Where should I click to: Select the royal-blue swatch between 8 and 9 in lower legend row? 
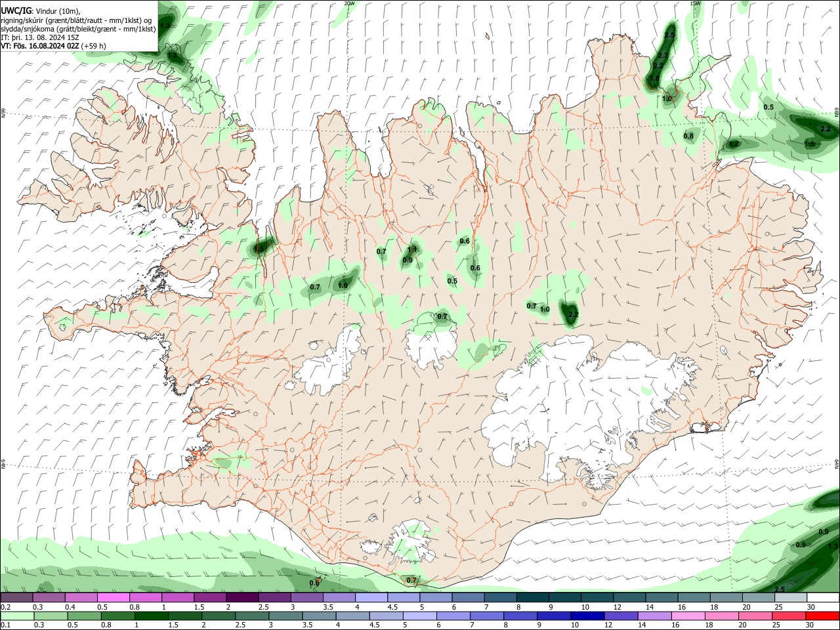click(520, 616)
